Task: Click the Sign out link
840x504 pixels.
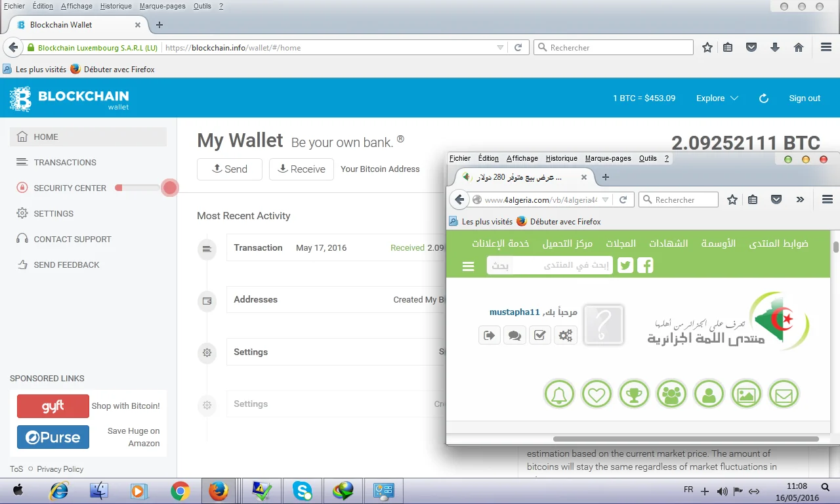Action: (804, 98)
